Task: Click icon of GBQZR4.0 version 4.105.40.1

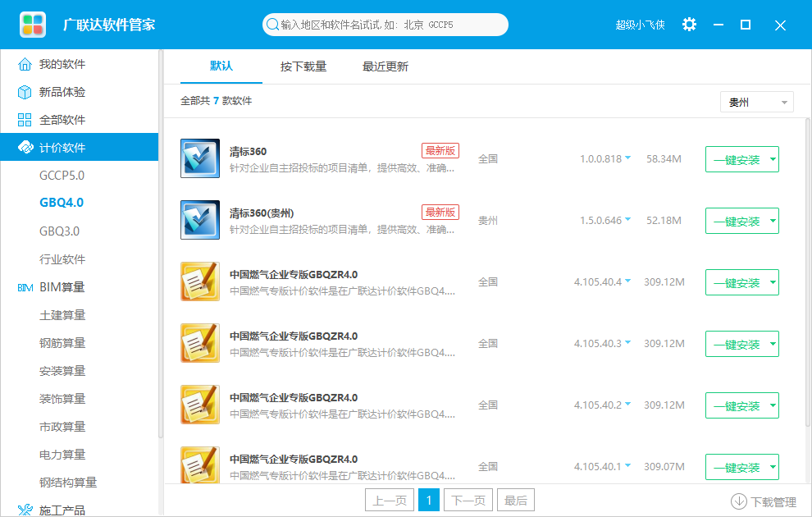Action: tap(200, 464)
